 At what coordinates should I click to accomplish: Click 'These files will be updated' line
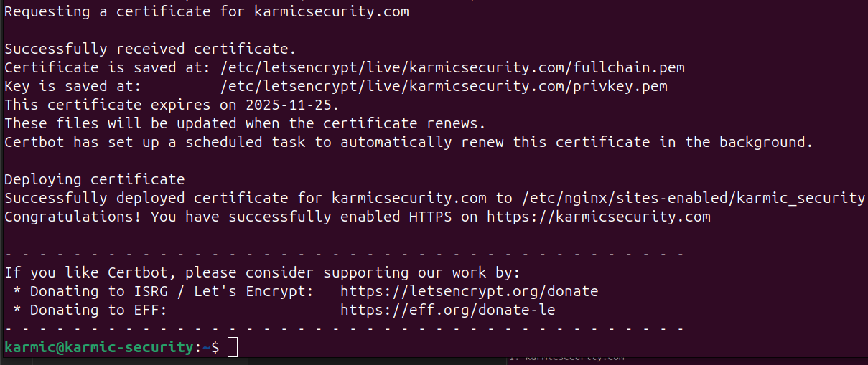246,123
